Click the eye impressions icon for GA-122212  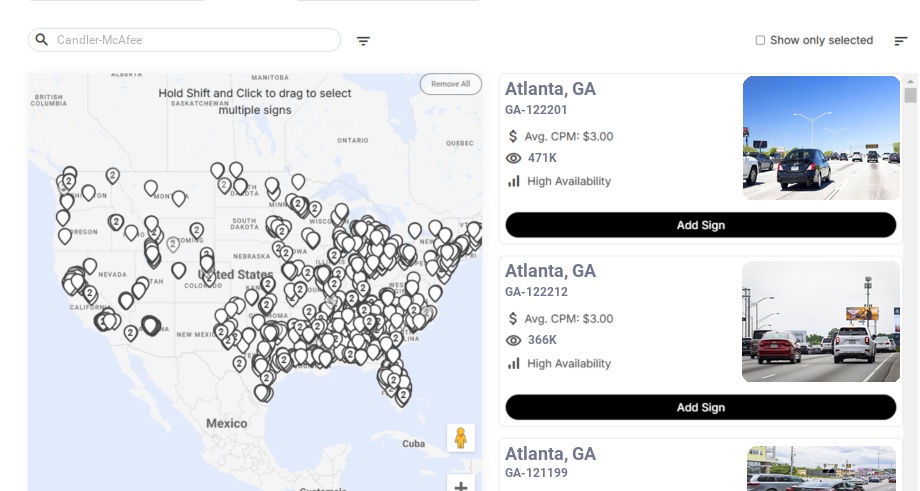coord(514,340)
